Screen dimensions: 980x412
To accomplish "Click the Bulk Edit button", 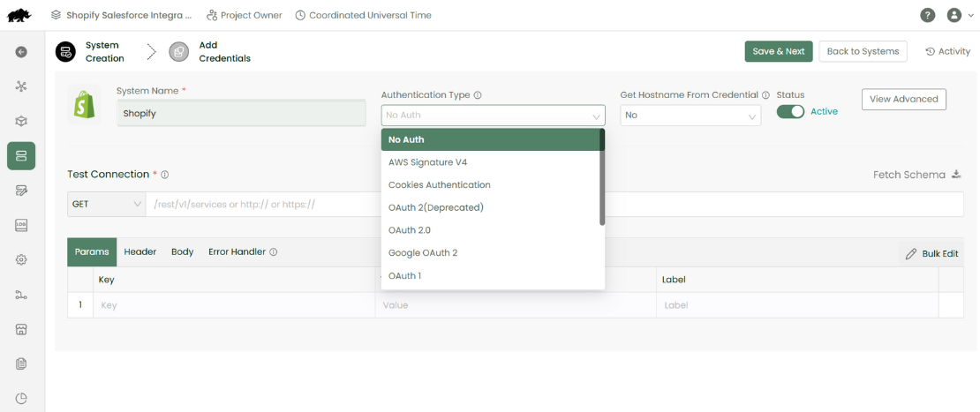I will (931, 253).
